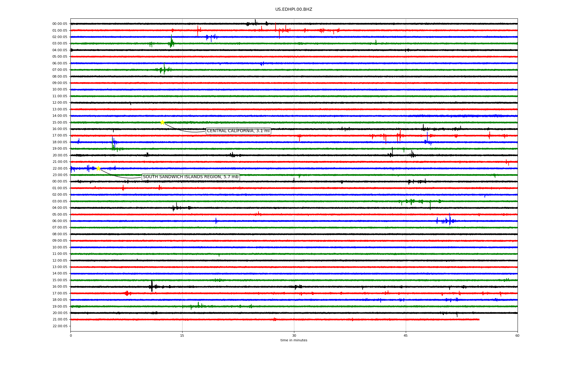Click the green burst on the upper 07:00:05 trace

[164, 69]
